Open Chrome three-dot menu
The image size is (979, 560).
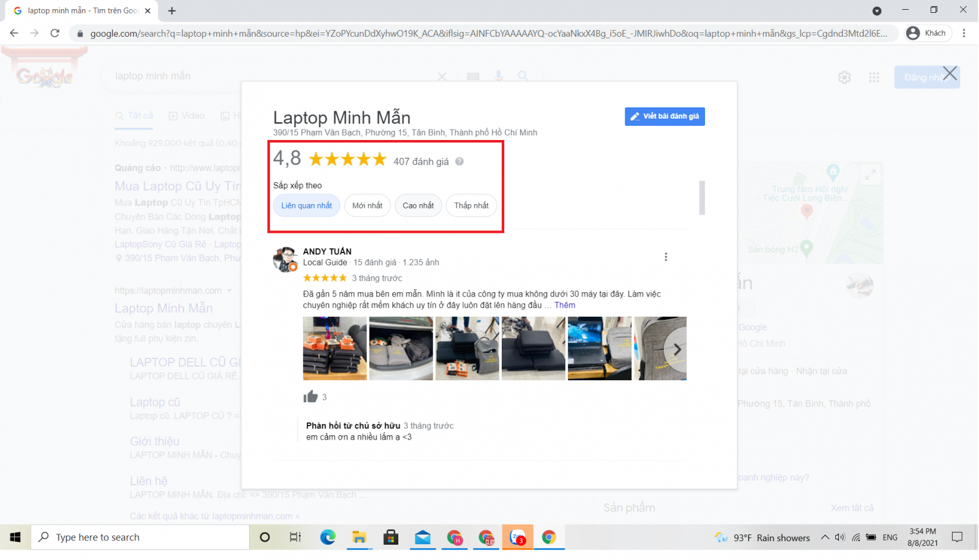tap(964, 33)
